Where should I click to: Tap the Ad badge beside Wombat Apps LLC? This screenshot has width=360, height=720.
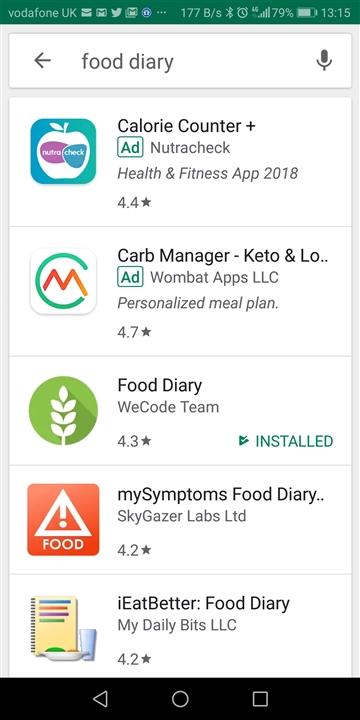130,277
